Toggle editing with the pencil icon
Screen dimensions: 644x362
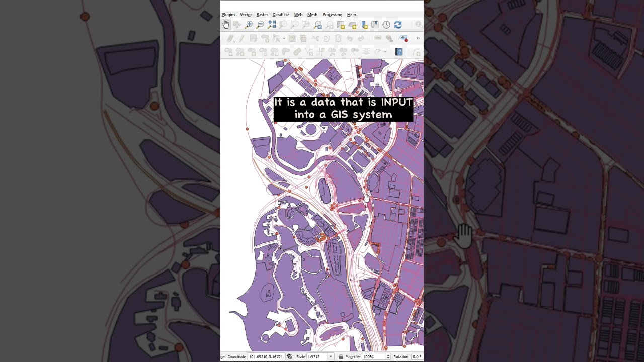click(x=242, y=38)
